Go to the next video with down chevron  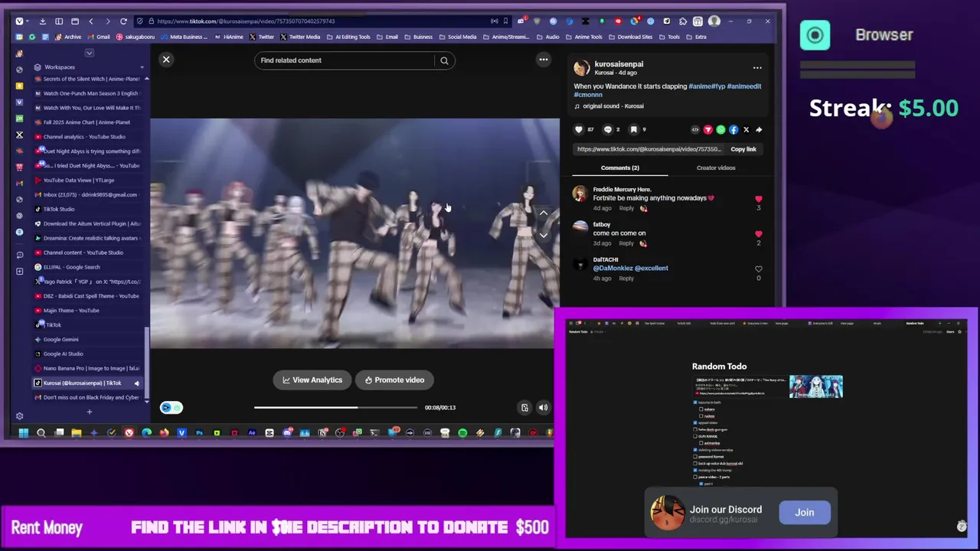pos(544,235)
